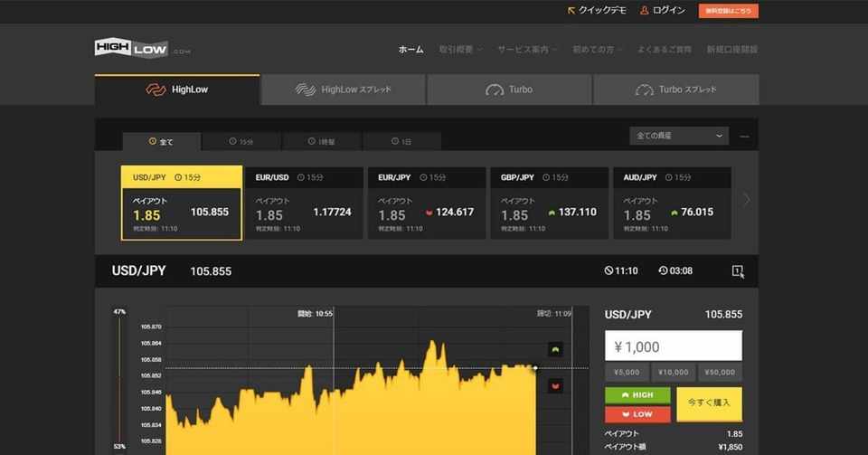This screenshot has height=455, width=868.
Task: Click the trader sentiment bar beside chart
Action: [119, 380]
